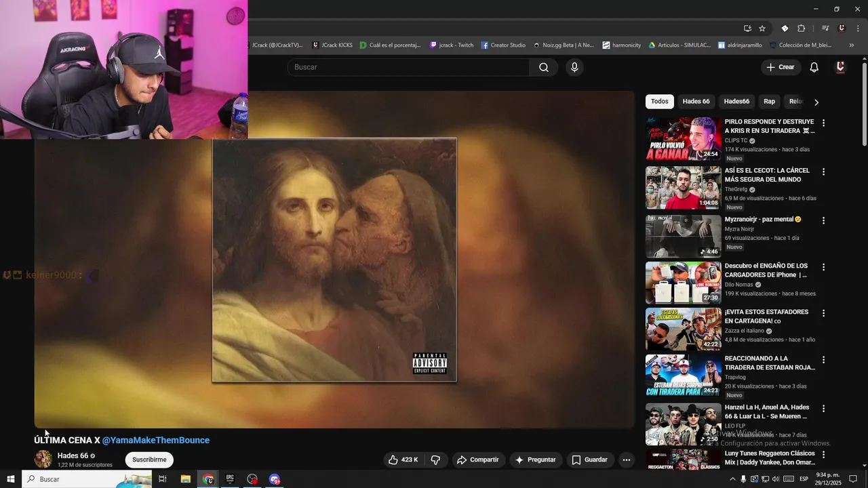This screenshot has height=488, width=868.
Task: Click the install app icon in address bar
Action: coord(747,28)
